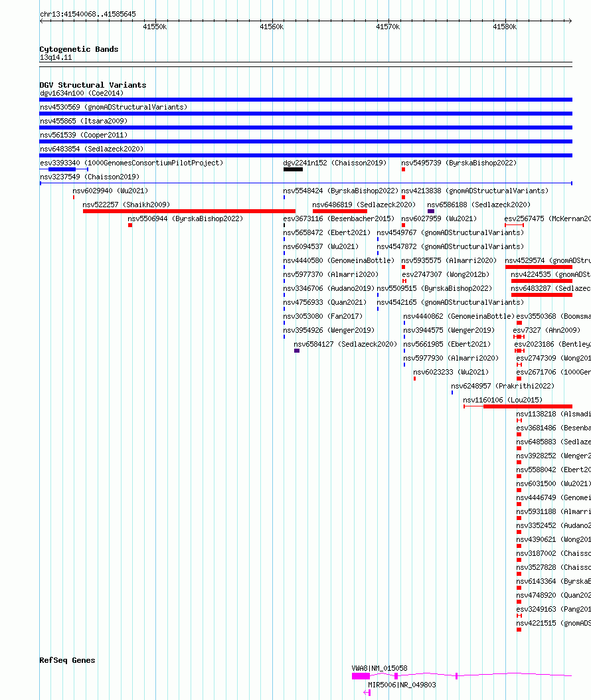
Task: Open nsv4530569 gnomADStructuralVariants entry
Action: coord(114,107)
